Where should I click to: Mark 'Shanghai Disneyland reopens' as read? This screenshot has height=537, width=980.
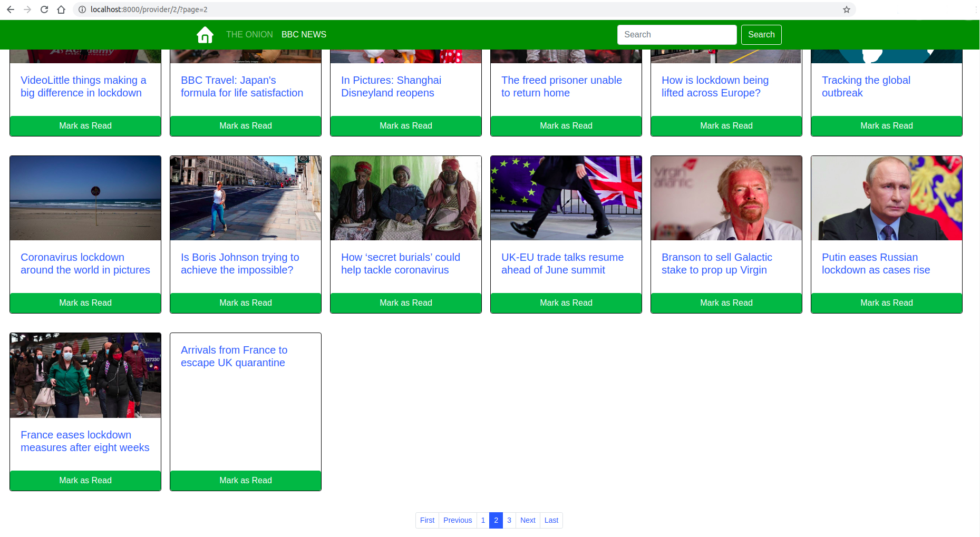pos(406,126)
